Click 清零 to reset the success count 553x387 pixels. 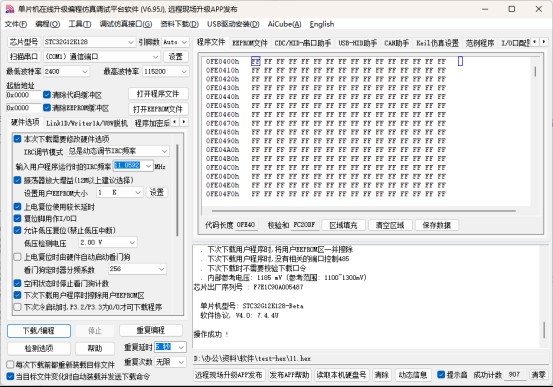click(538, 375)
